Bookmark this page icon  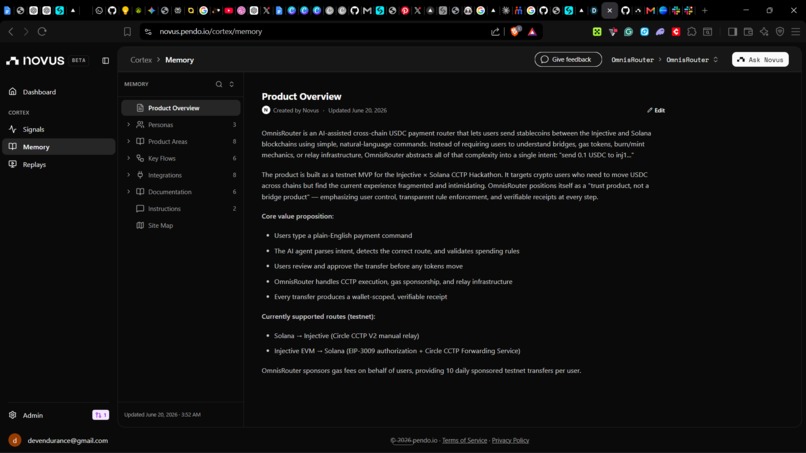point(127,32)
